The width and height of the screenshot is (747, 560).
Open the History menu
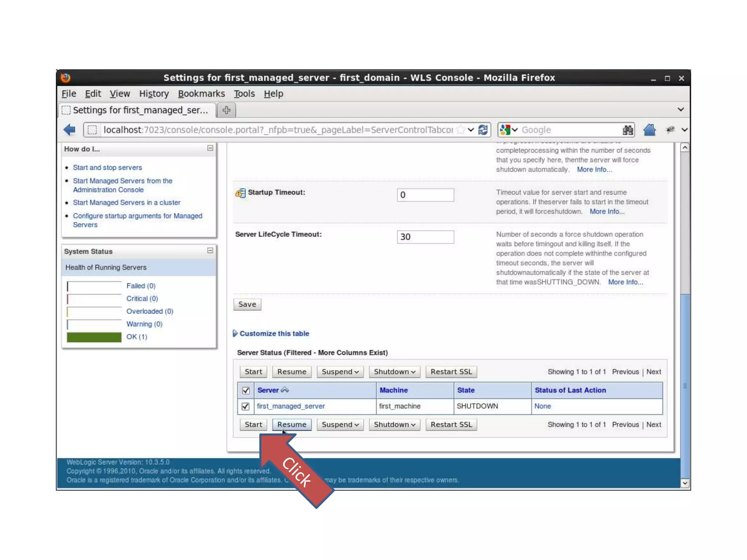click(x=154, y=94)
